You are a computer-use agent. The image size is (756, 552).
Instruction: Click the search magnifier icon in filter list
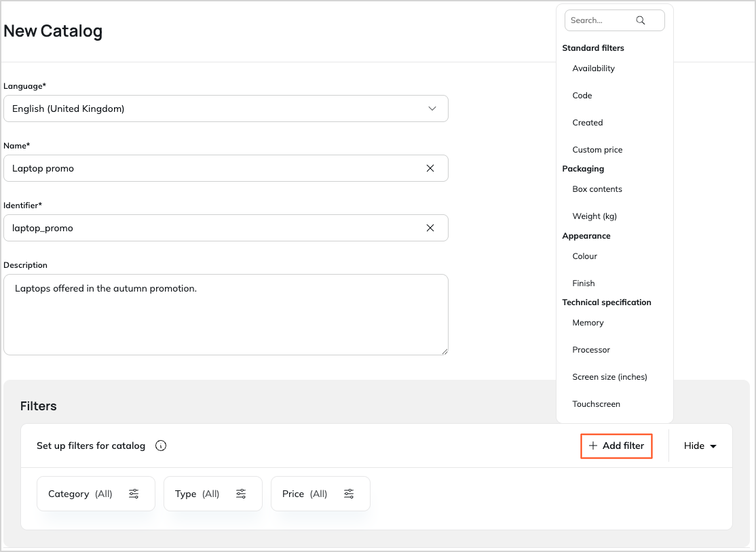click(640, 20)
